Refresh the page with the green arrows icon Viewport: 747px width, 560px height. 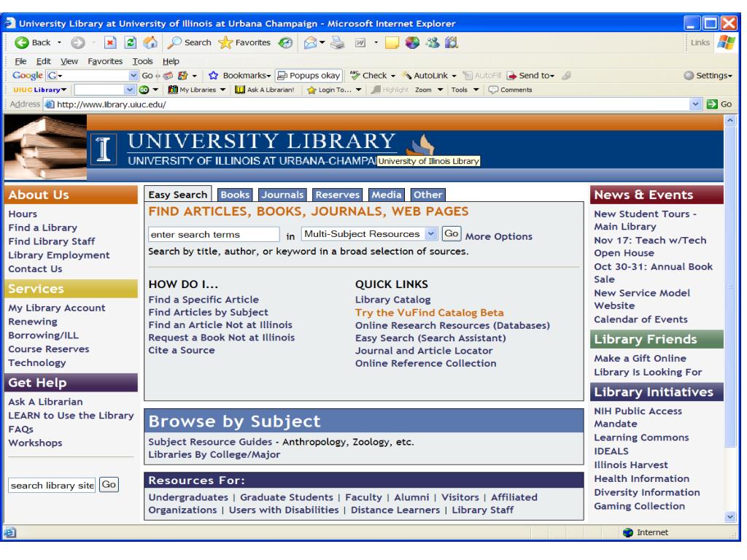pyautogui.click(x=131, y=43)
